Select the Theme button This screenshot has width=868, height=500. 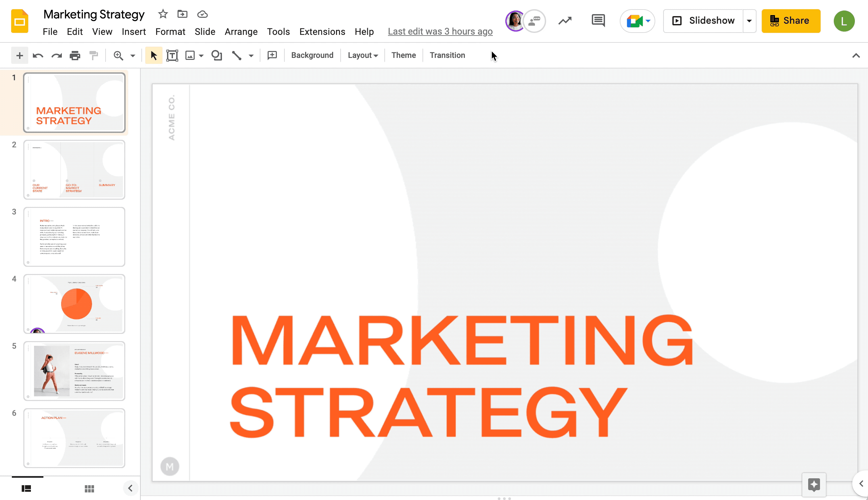tap(404, 55)
